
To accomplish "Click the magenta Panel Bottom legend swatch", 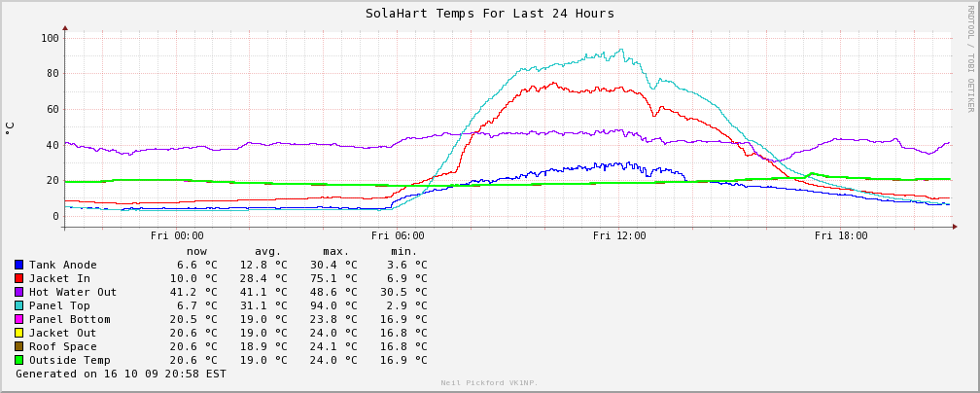I will click(x=19, y=319).
